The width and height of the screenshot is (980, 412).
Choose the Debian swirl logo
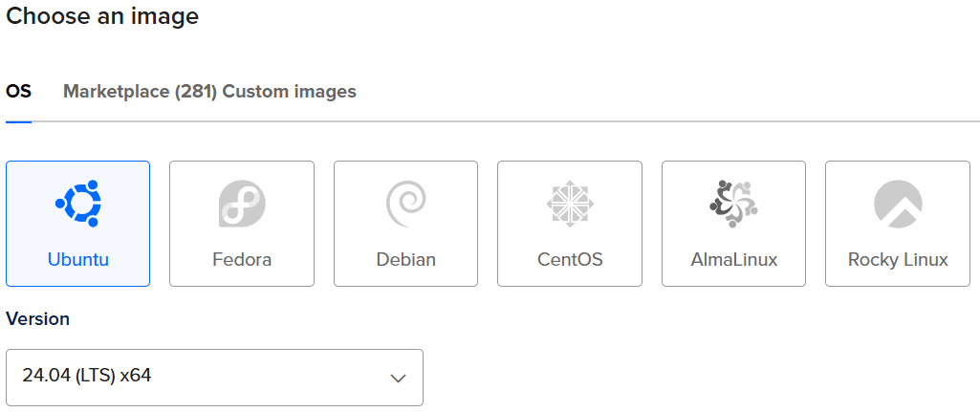405,204
